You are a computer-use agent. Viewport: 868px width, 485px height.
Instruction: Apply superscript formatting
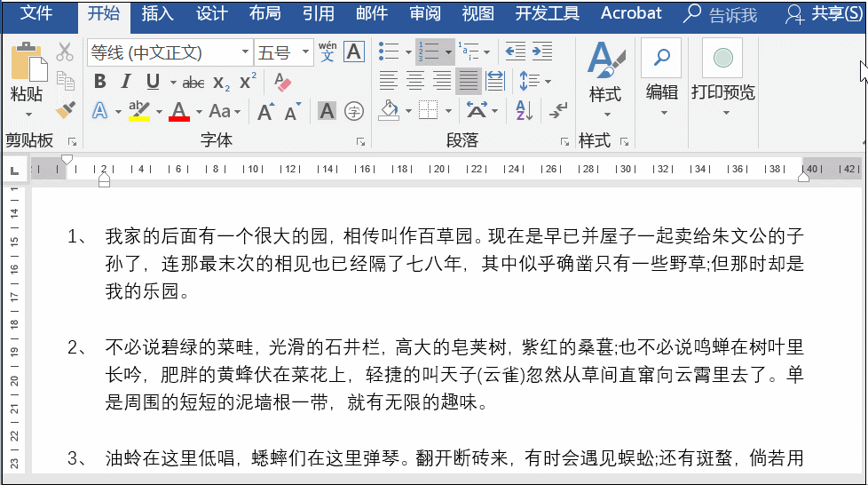248,82
